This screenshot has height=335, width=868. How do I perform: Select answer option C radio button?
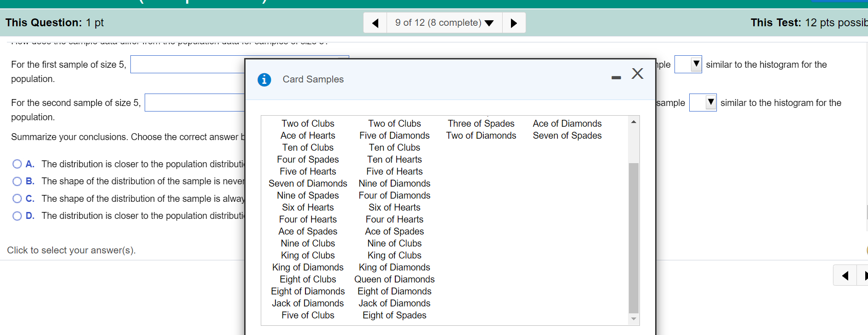point(17,199)
